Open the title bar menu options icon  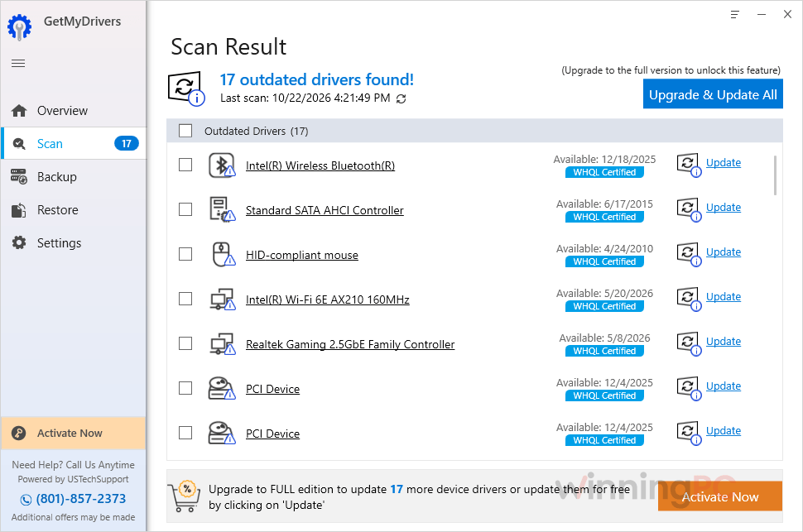pos(735,14)
